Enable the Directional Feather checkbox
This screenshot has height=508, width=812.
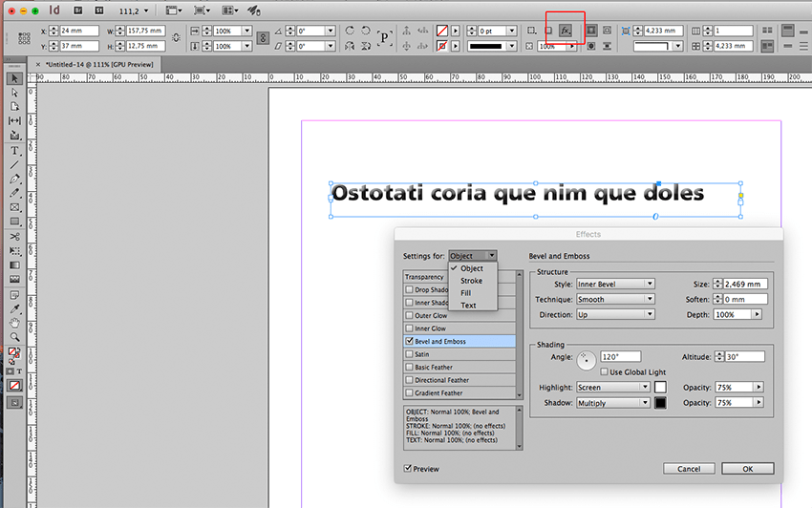coord(410,380)
